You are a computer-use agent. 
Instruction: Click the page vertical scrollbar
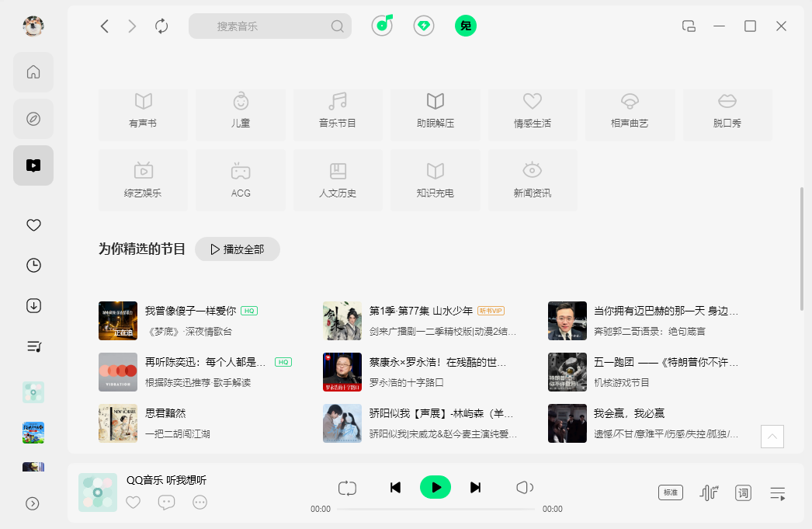click(x=802, y=249)
